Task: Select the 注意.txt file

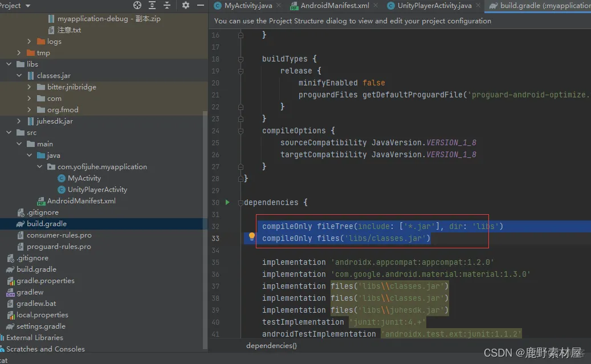Action: tap(64, 30)
